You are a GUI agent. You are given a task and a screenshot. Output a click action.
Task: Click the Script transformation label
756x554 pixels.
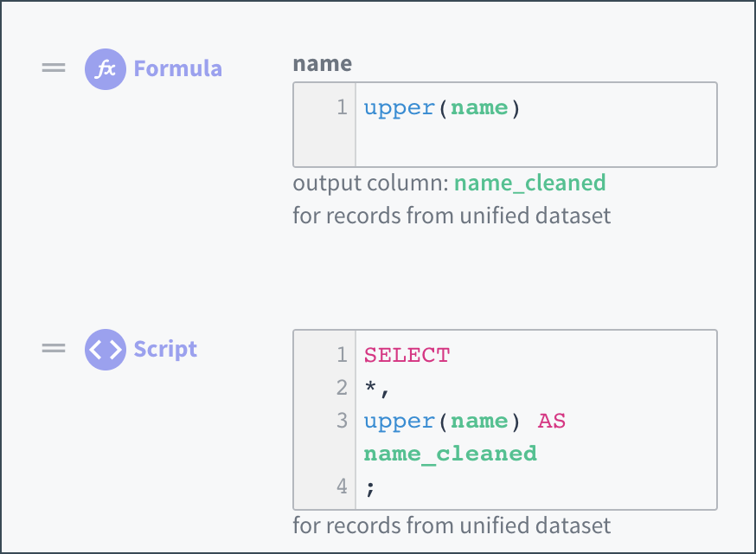(x=165, y=349)
